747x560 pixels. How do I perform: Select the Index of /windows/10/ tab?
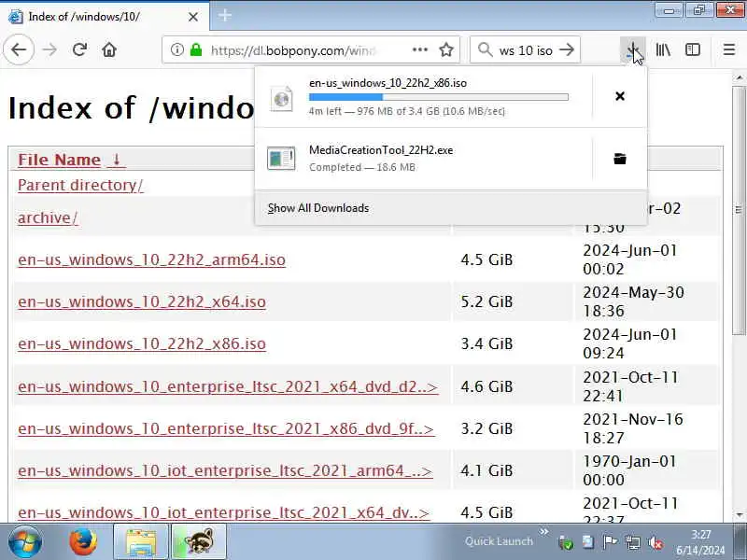coord(104,17)
